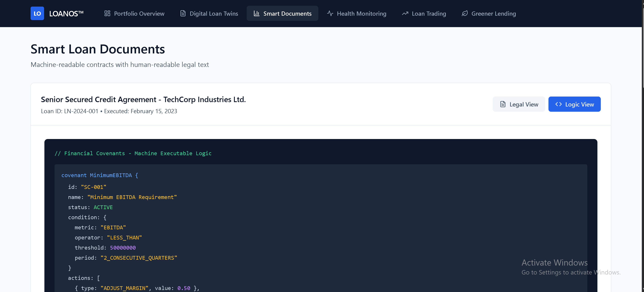Click the Health Monitoring pulse icon
The height and width of the screenshot is (292, 644).
[330, 13]
